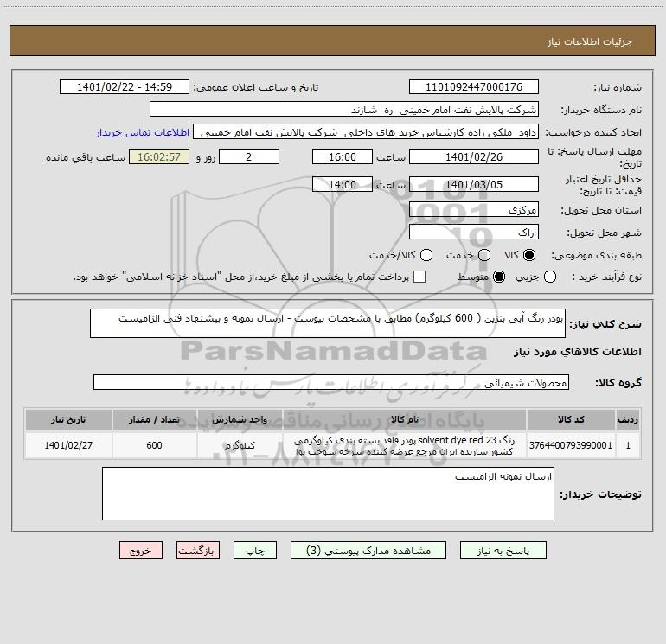Click the گروه کالا label
This screenshot has width=666, height=644.
[618, 382]
